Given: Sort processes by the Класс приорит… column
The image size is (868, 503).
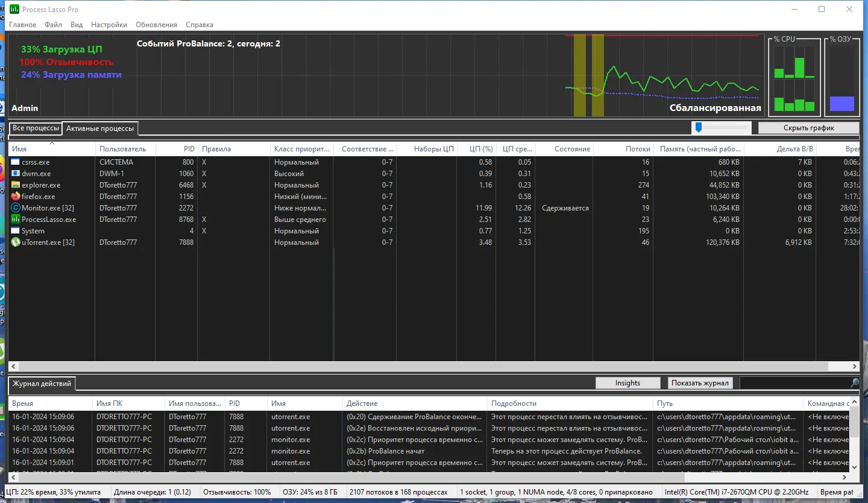Looking at the screenshot, I should (x=302, y=149).
